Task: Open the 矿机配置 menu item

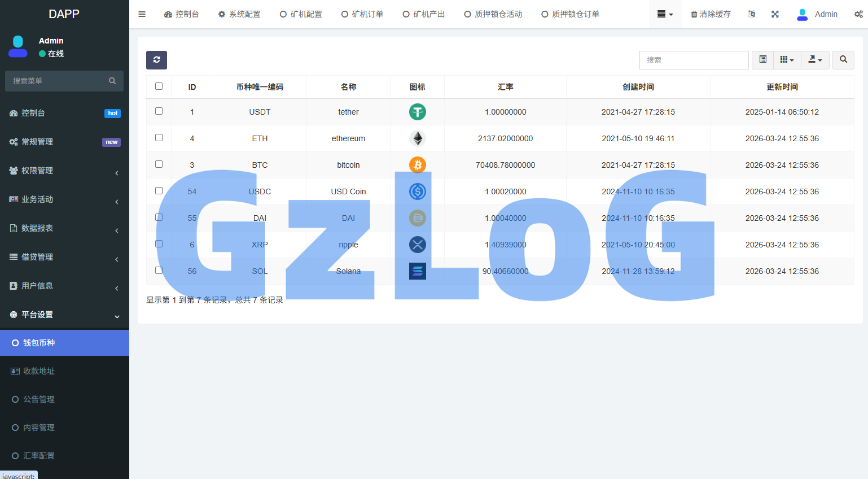Action: click(301, 14)
